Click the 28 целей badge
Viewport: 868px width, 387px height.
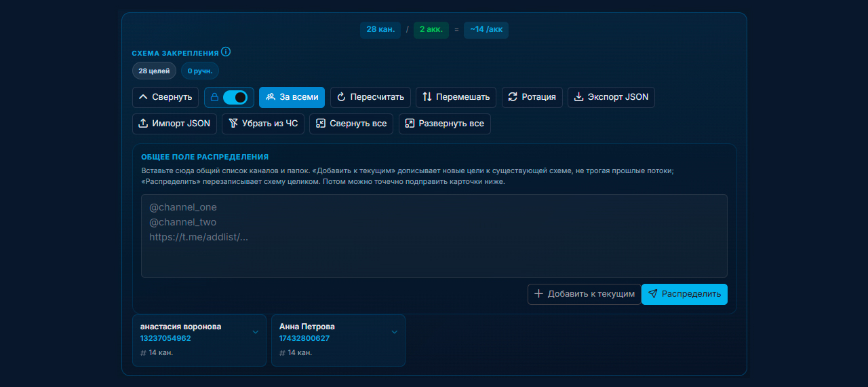pos(154,71)
